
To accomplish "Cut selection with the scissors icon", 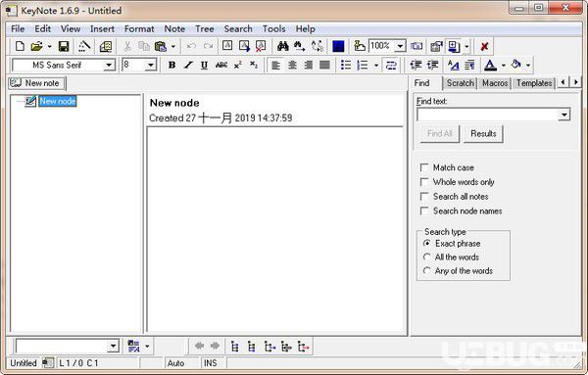I will point(127,46).
